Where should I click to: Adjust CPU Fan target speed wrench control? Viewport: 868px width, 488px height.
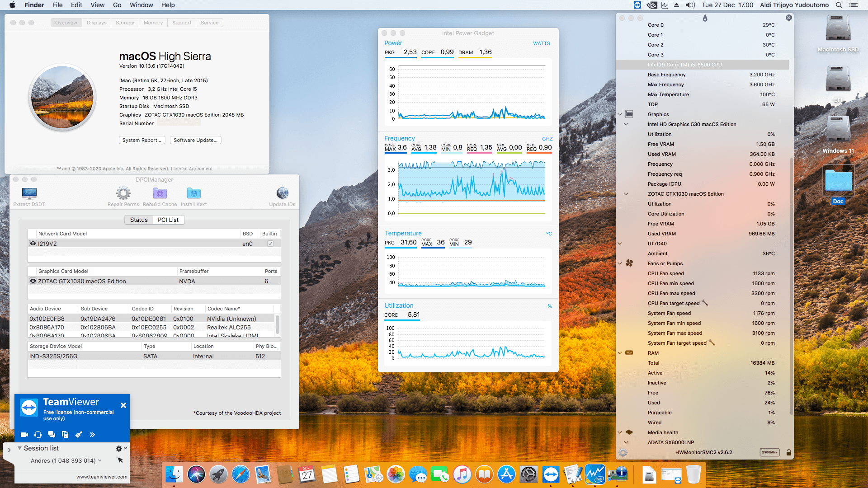coord(704,303)
